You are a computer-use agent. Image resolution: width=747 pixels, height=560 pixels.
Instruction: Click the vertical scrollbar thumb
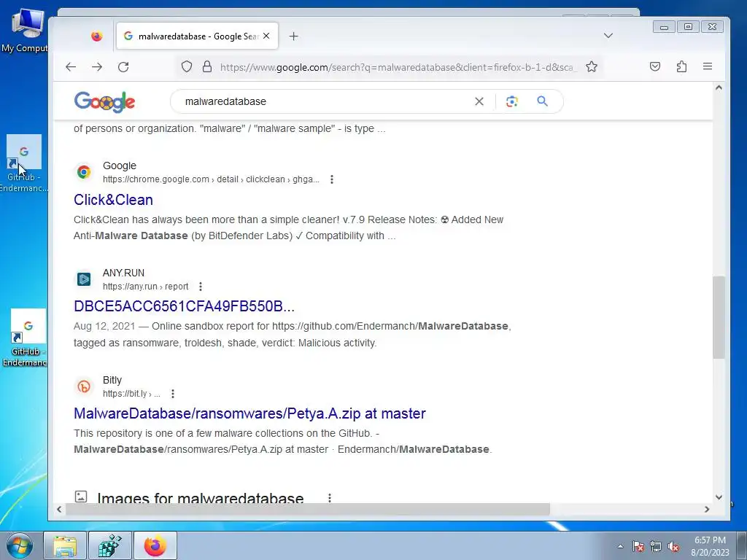[x=719, y=317]
